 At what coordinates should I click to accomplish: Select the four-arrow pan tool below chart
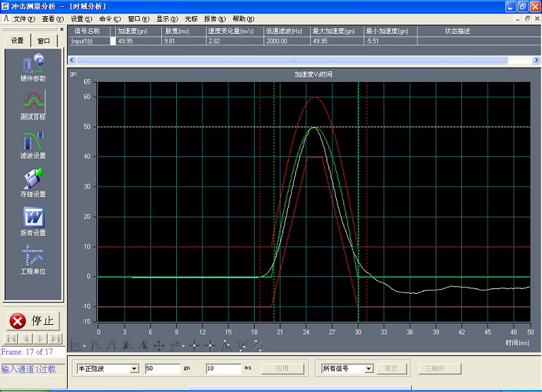point(159,346)
